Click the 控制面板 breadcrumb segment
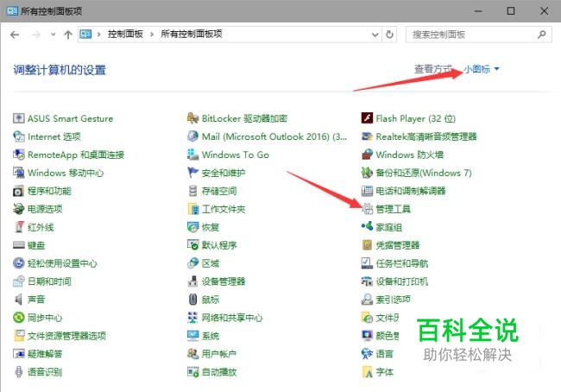The height and width of the screenshot is (392, 561). pyautogui.click(x=125, y=35)
